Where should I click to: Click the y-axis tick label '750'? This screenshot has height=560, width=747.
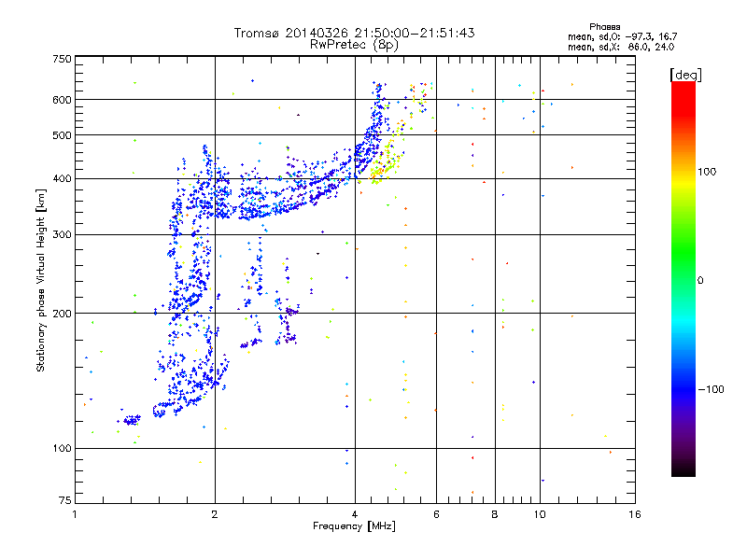coord(62,59)
